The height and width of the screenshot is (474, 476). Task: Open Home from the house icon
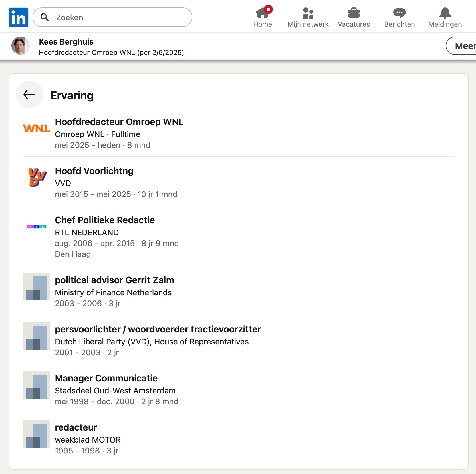point(263,13)
